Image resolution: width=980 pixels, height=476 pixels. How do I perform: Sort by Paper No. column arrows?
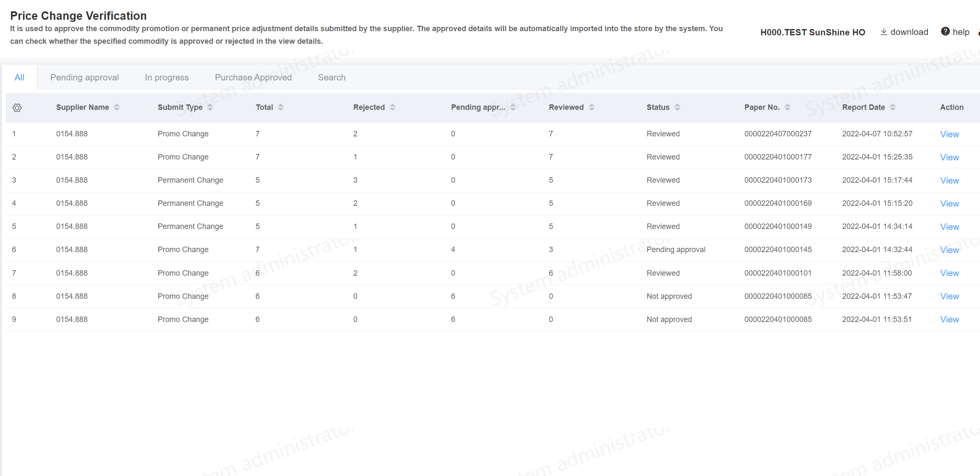[787, 107]
